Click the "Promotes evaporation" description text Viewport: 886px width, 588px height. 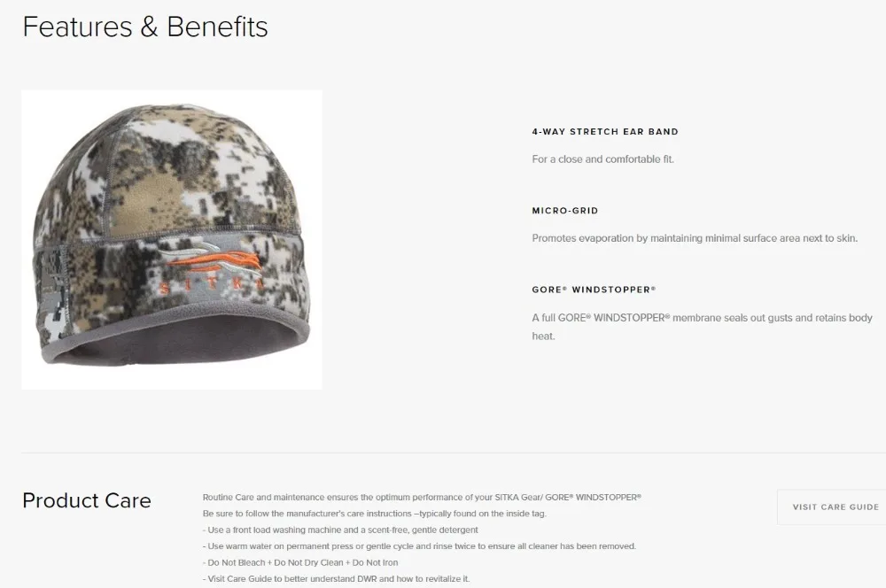[x=695, y=238]
